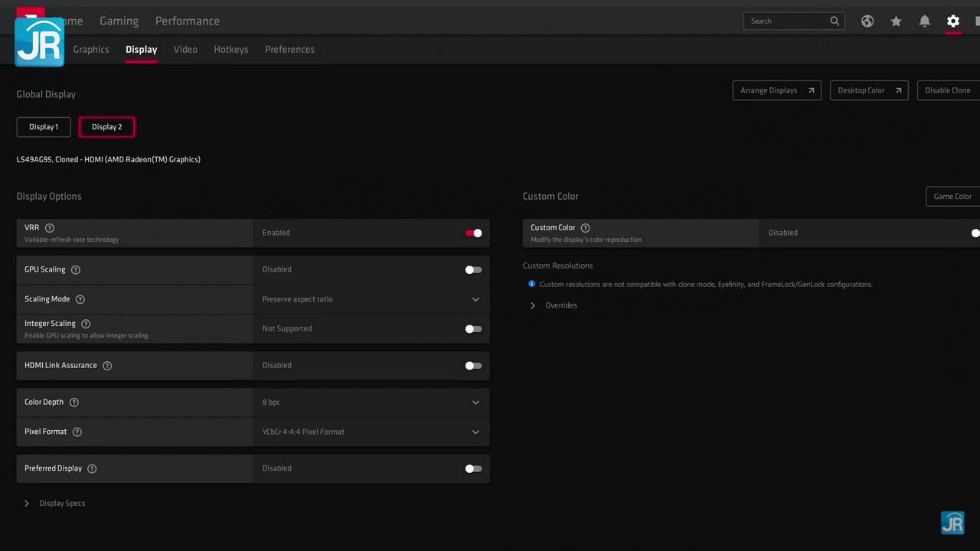Viewport: 980px width, 551px height.
Task: Click the help icon next to VRR
Action: pyautogui.click(x=50, y=228)
